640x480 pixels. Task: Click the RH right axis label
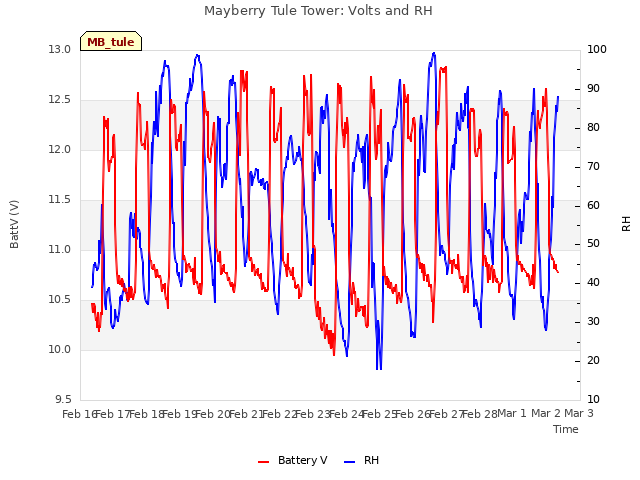(626, 224)
